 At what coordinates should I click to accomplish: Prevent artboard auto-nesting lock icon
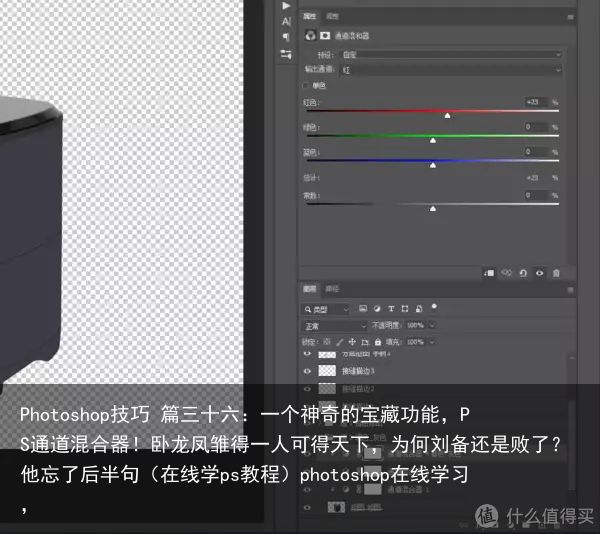coord(365,342)
